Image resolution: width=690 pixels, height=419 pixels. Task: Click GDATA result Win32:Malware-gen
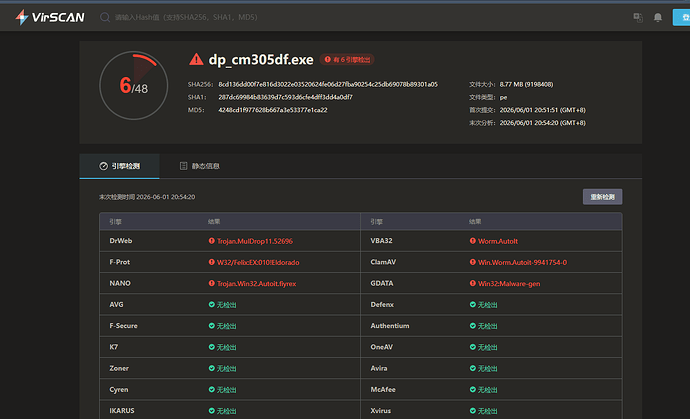(509, 283)
